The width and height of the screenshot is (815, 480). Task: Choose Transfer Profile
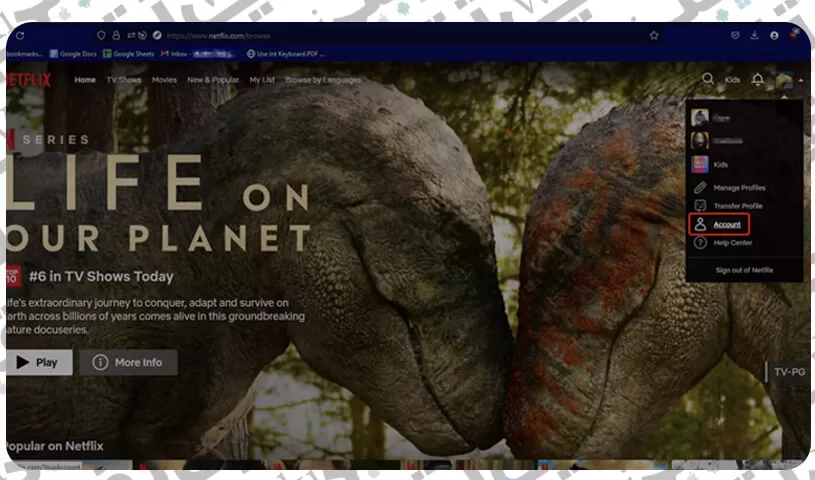738,206
